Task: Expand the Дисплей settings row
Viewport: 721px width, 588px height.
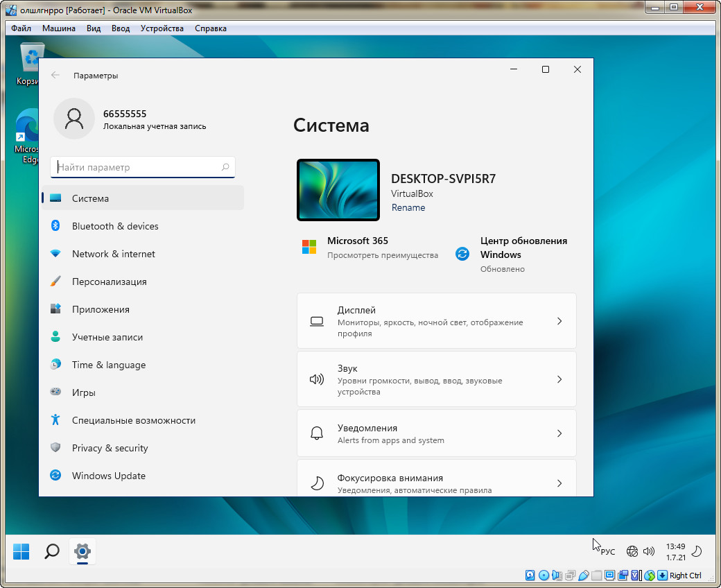Action: coord(436,321)
